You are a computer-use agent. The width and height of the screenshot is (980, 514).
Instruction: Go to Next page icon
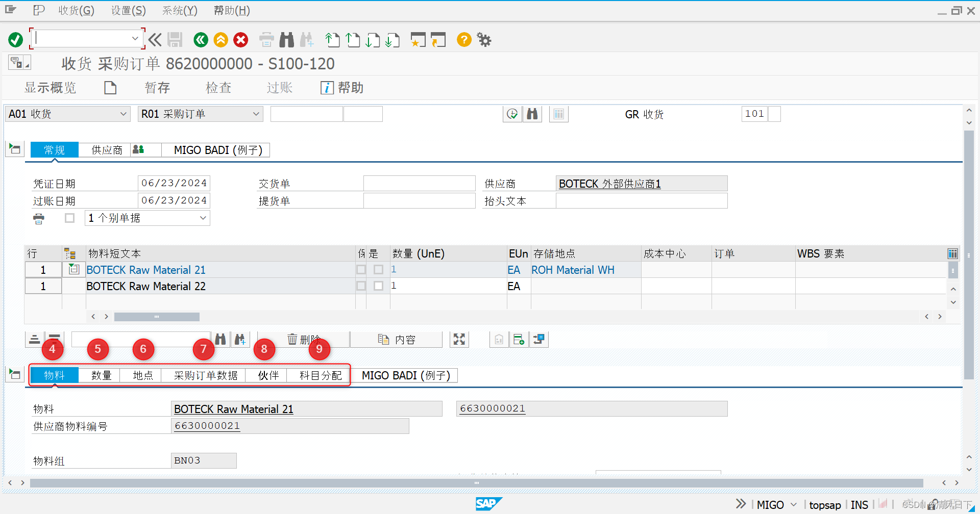pyautogui.click(x=373, y=40)
